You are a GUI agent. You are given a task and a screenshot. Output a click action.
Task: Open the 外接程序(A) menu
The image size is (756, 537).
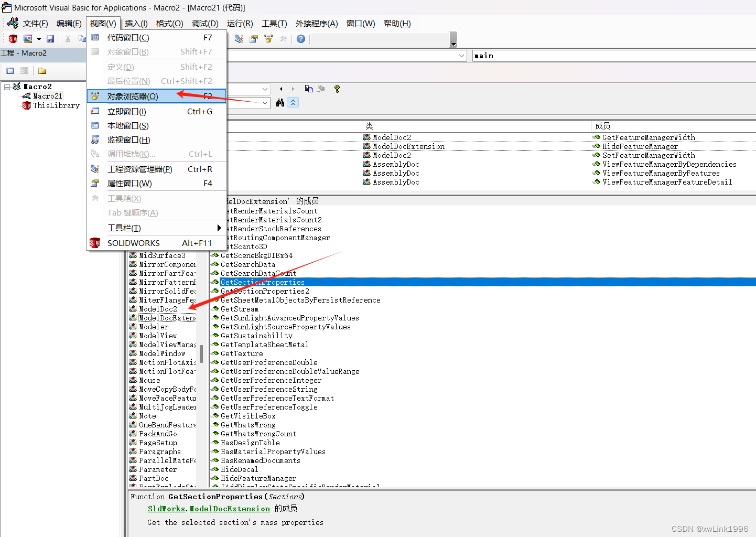coord(317,24)
